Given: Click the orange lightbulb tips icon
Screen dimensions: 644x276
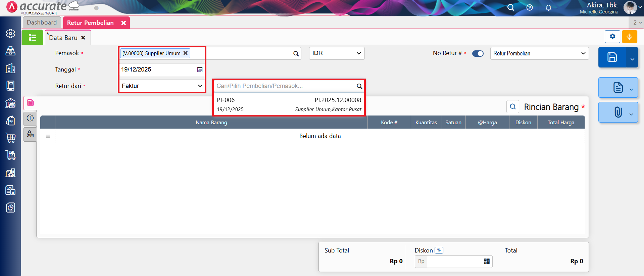Looking at the screenshot, I should [x=629, y=37].
